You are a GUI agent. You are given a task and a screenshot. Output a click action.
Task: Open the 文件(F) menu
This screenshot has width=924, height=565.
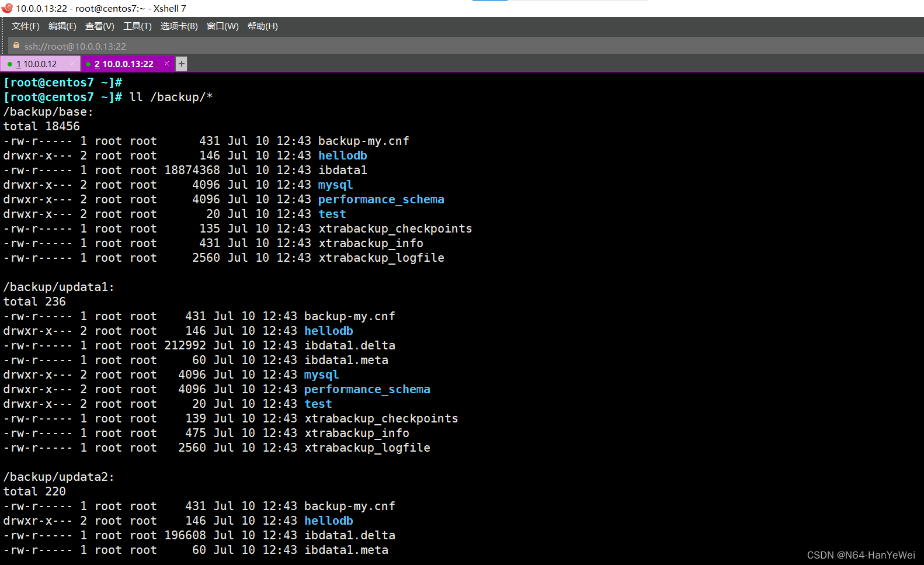tap(25, 26)
